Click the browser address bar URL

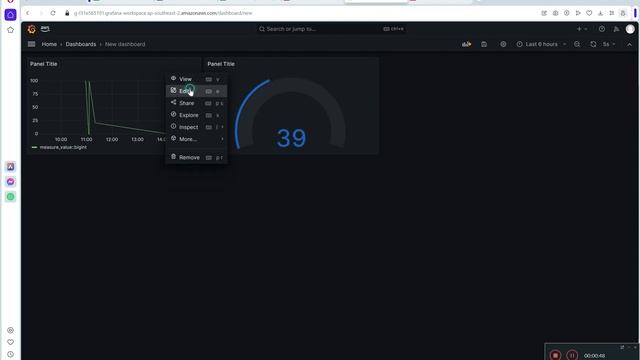163,13
